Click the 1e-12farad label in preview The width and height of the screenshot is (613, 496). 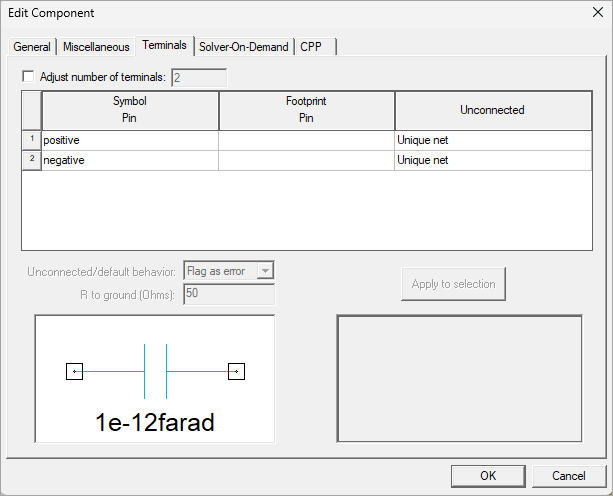pyautogui.click(x=155, y=423)
